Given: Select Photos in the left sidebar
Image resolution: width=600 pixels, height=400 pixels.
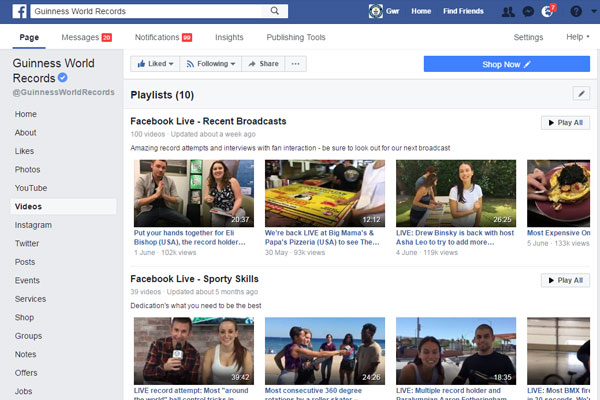Looking at the screenshot, I should [28, 170].
